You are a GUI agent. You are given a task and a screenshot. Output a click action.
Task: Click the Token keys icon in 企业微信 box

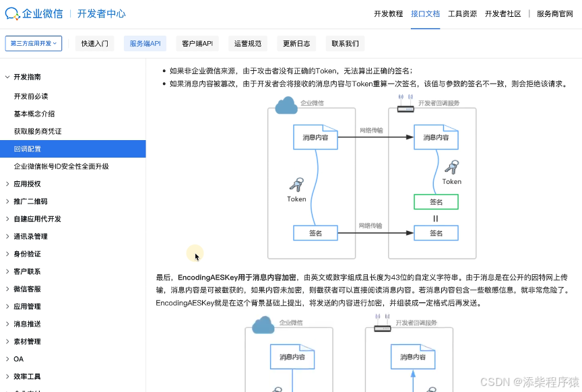(x=296, y=184)
